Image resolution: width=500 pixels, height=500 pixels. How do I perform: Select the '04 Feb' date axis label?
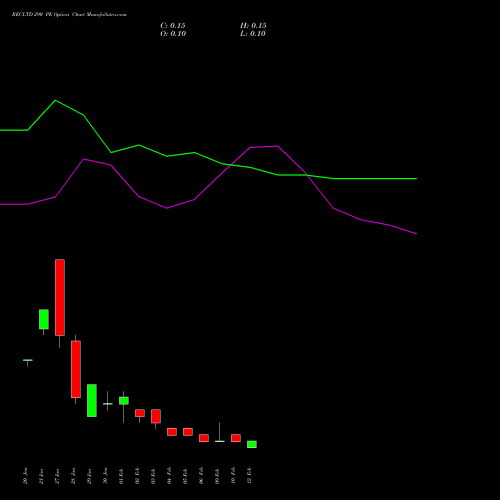[169, 476]
